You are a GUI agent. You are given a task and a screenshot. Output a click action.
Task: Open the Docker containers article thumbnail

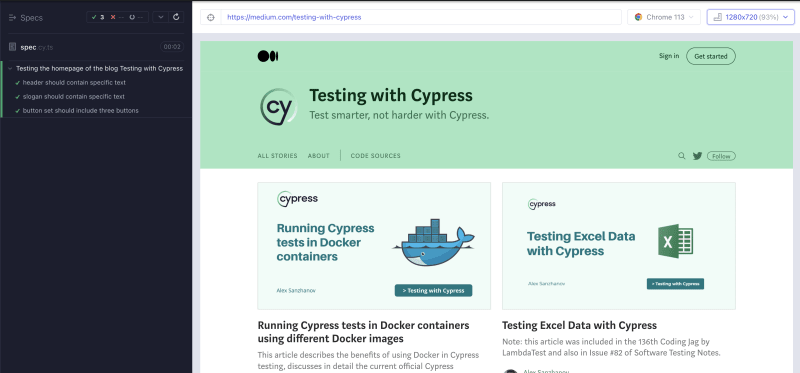[x=374, y=246]
